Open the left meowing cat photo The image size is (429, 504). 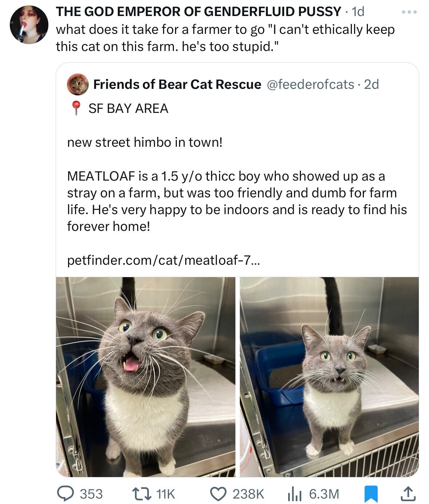[x=146, y=377]
